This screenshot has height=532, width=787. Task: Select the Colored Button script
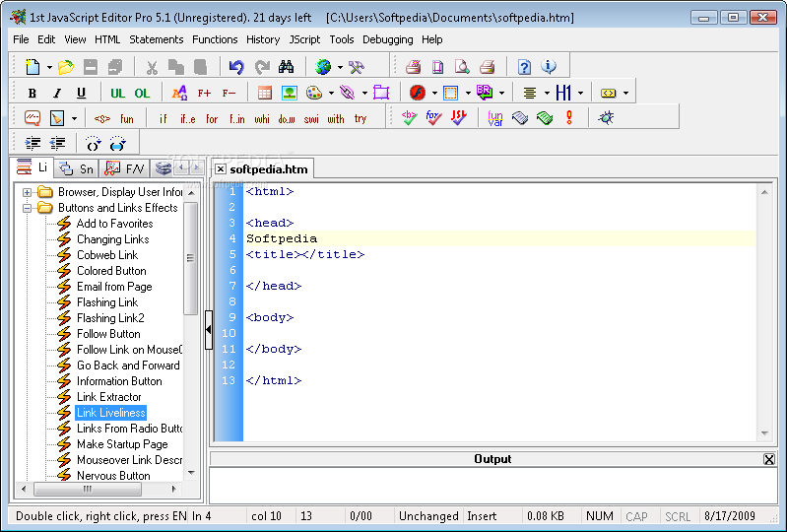(111, 271)
